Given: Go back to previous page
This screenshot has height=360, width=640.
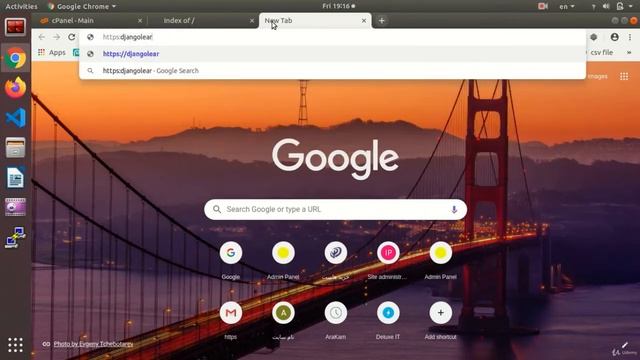Looking at the screenshot, I should pyautogui.click(x=42, y=37).
